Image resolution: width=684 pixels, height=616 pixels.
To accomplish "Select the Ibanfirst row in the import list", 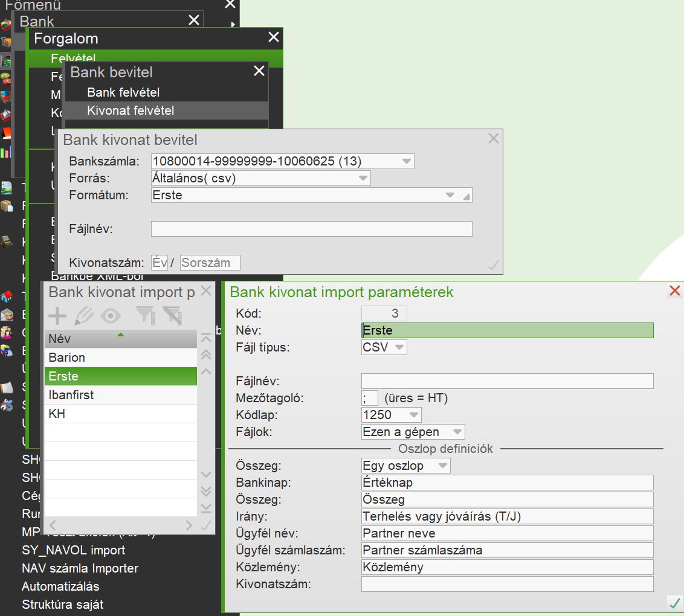I will [x=120, y=395].
